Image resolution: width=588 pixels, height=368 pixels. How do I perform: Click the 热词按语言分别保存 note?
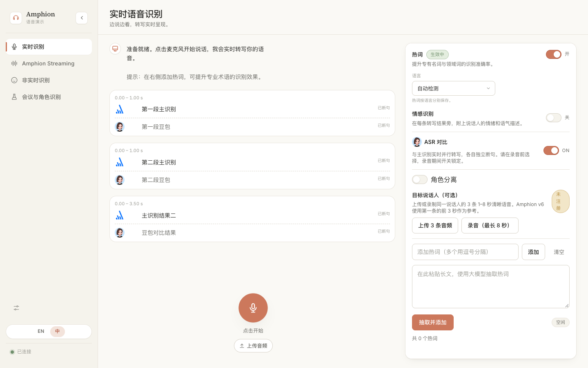click(432, 101)
